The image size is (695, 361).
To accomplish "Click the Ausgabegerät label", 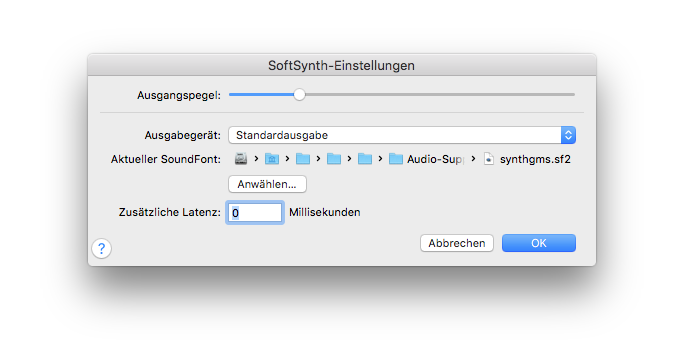I will pos(183,135).
